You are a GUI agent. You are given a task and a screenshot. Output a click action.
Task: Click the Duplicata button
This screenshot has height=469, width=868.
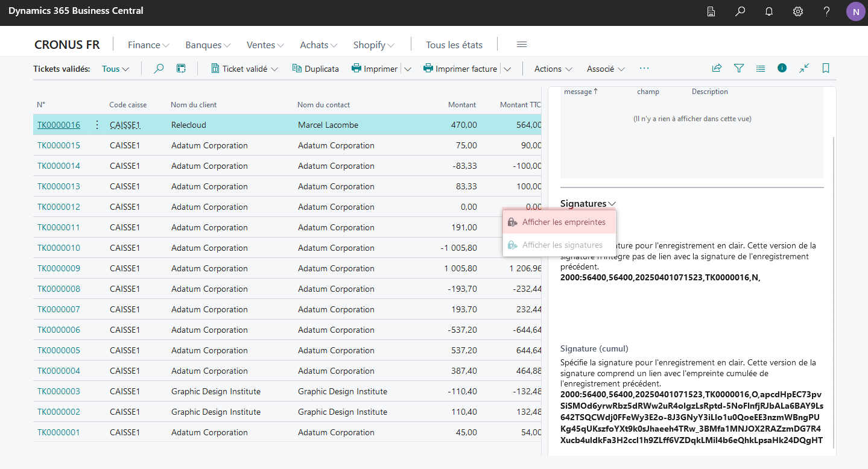(315, 69)
